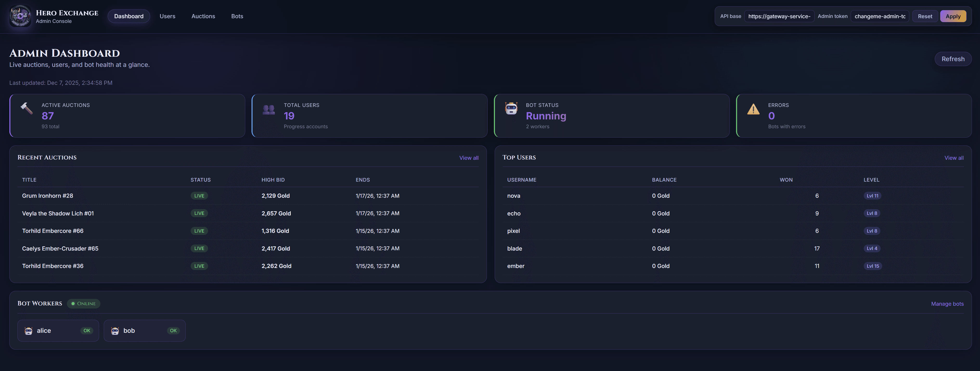Switch to the Auctions tab

point(203,16)
